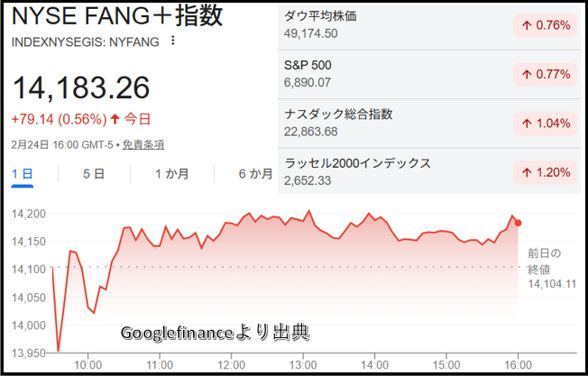This screenshot has height=376, width=588.
Task: Click the ラッセル2000インデックス row
Action: 429,170
